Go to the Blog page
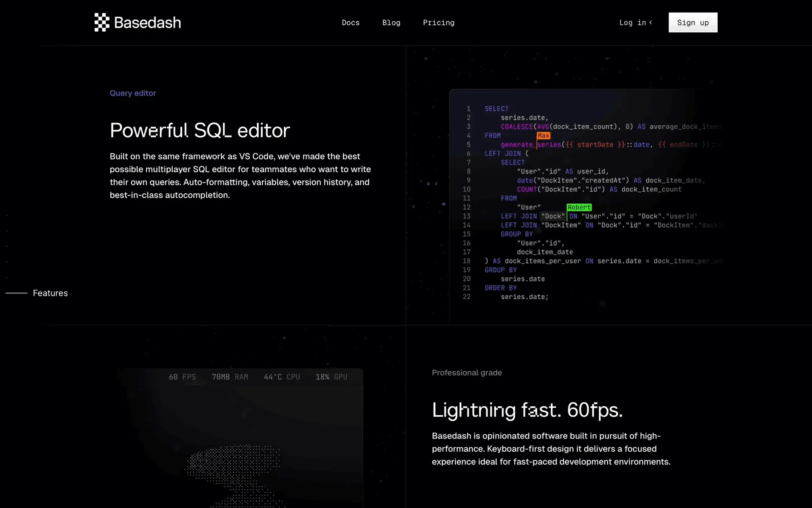 tap(391, 22)
